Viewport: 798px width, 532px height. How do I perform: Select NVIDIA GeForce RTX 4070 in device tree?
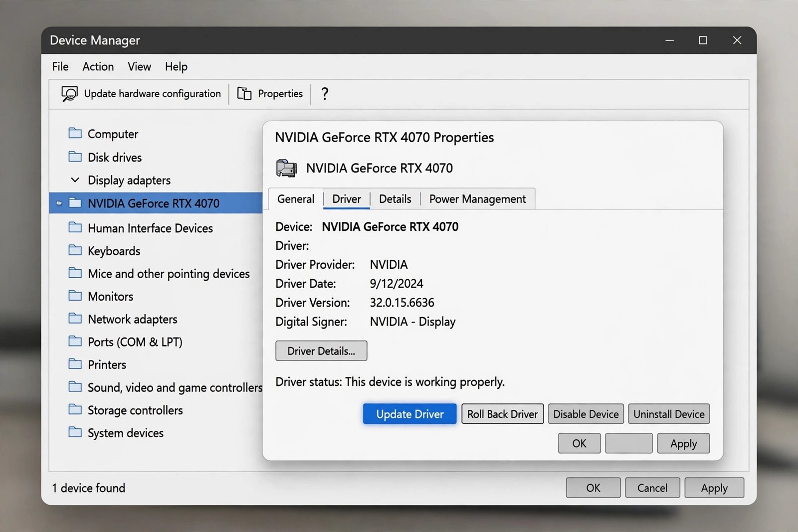156,203
